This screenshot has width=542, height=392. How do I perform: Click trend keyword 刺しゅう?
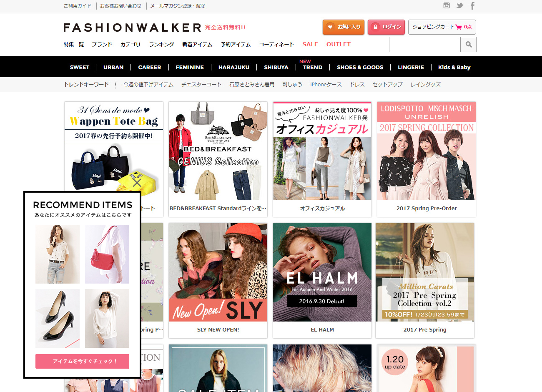(292, 84)
